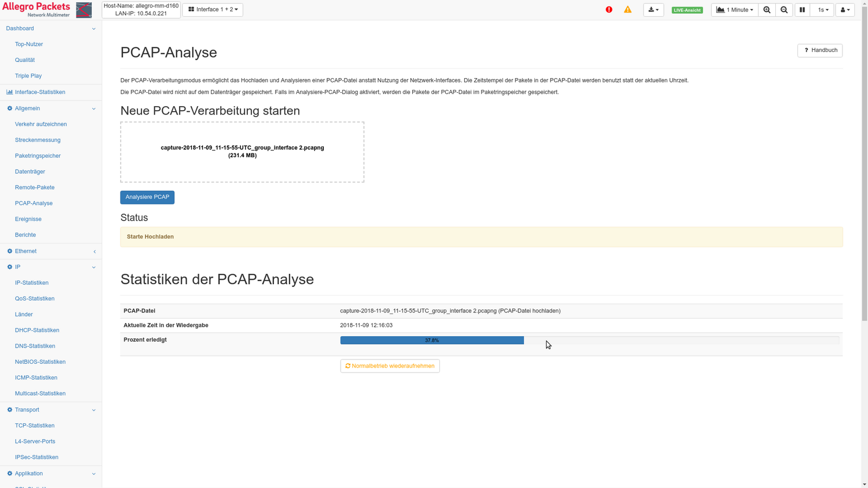Click the zoom in magnifier icon
The height and width of the screenshot is (488, 868).
(x=767, y=10)
